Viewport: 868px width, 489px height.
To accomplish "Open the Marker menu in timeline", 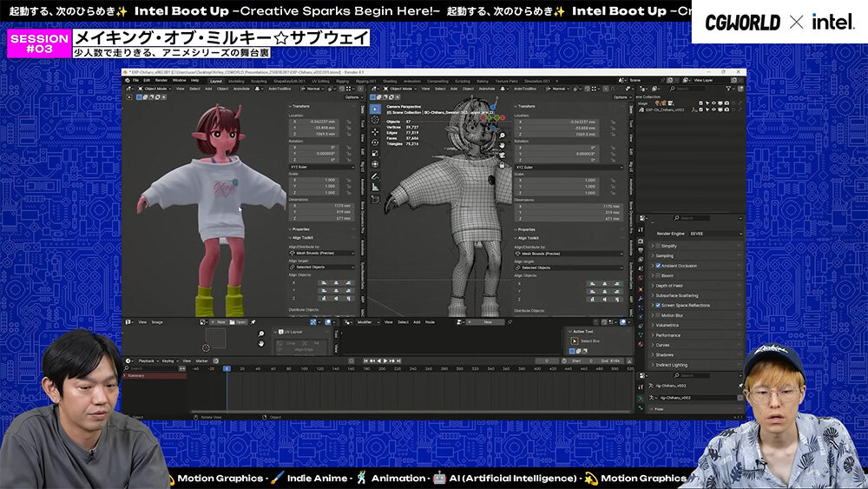I will (202, 360).
